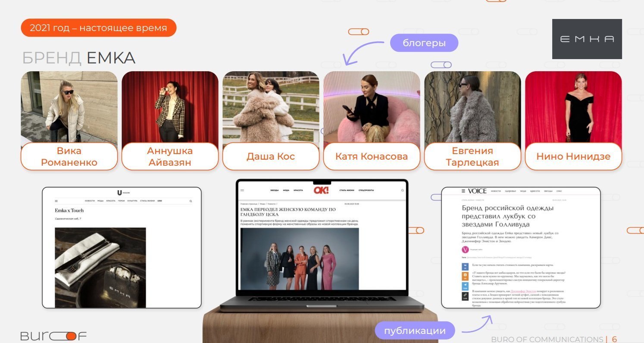Open Новости in U Magazine menu
The height and width of the screenshot is (343, 644).
[90, 201]
